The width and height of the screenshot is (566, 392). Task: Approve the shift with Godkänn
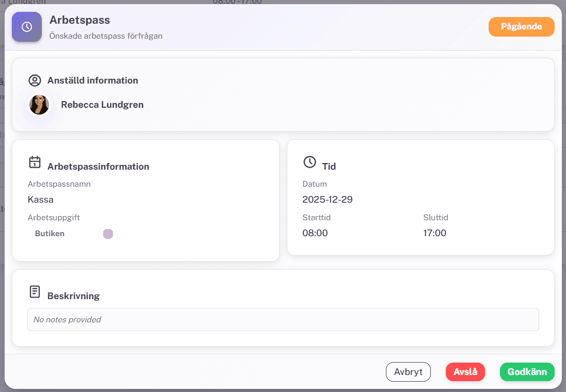[527, 371]
